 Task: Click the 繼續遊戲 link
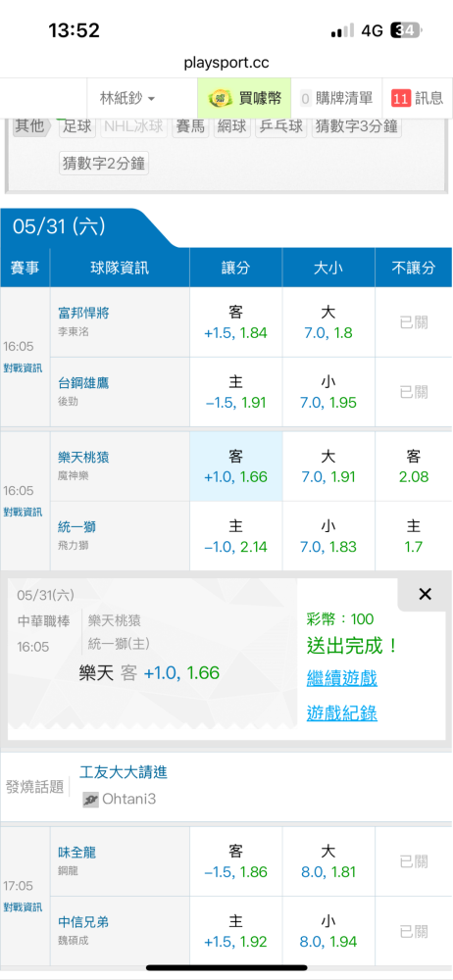click(x=341, y=678)
